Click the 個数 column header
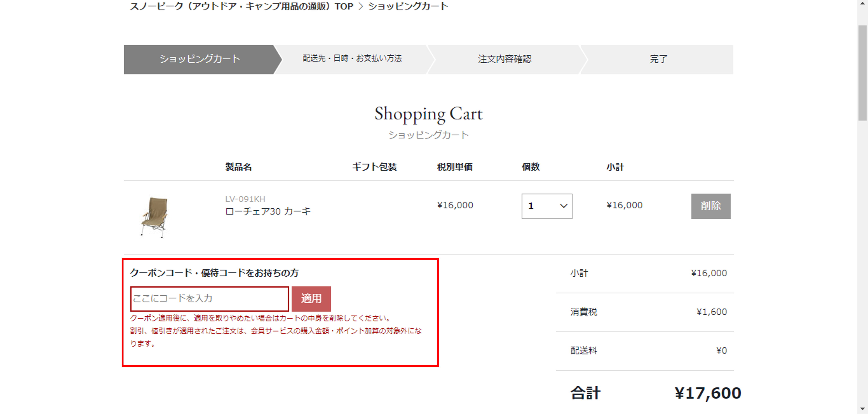The width and height of the screenshot is (868, 414). pyautogui.click(x=531, y=167)
